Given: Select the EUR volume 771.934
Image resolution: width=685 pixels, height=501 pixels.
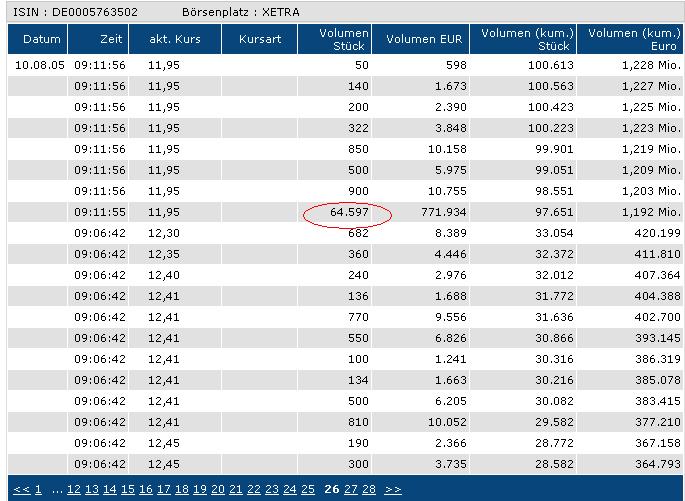Looking at the screenshot, I should (444, 212).
